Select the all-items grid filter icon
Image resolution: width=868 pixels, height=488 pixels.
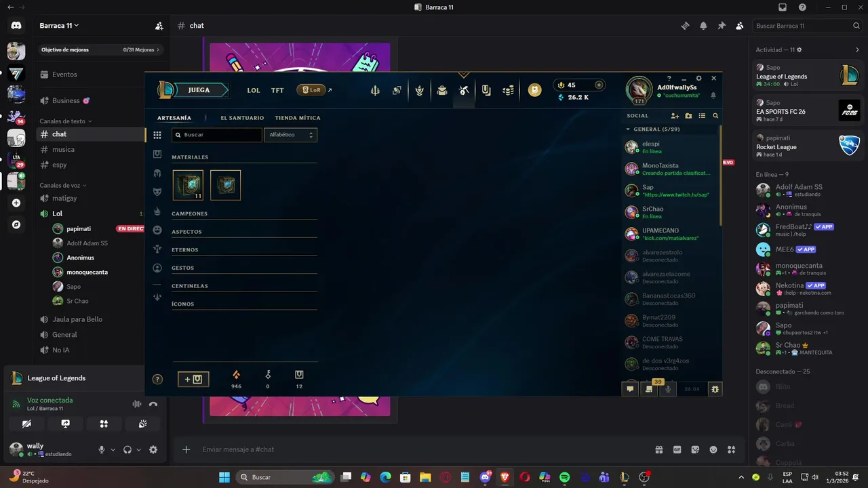tap(157, 136)
